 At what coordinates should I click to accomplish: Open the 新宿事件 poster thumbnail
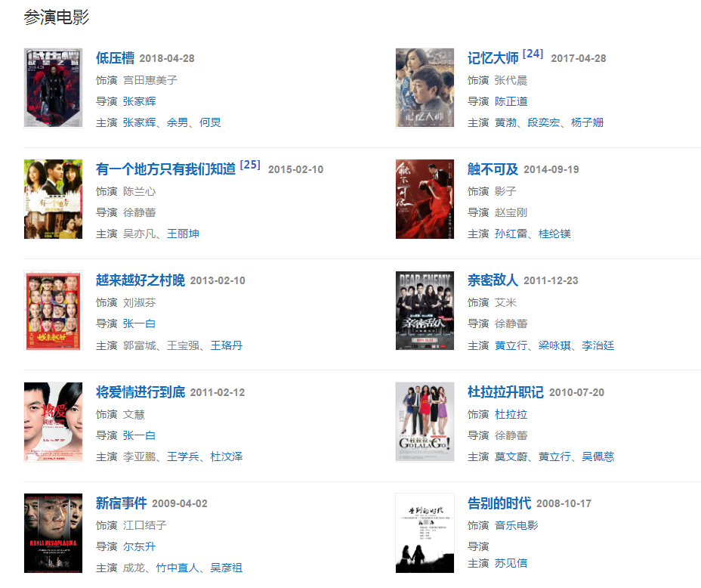pos(53,533)
